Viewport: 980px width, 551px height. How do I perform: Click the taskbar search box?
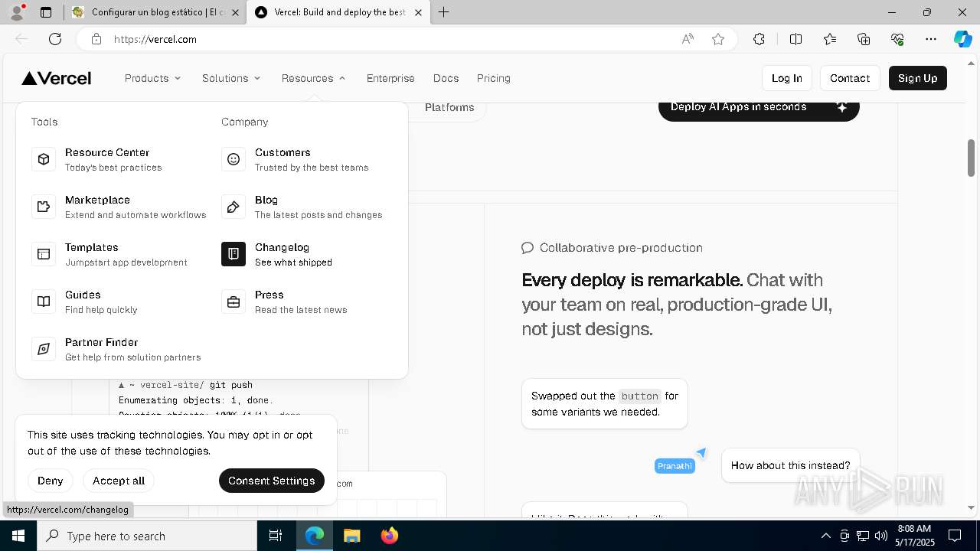147,536
